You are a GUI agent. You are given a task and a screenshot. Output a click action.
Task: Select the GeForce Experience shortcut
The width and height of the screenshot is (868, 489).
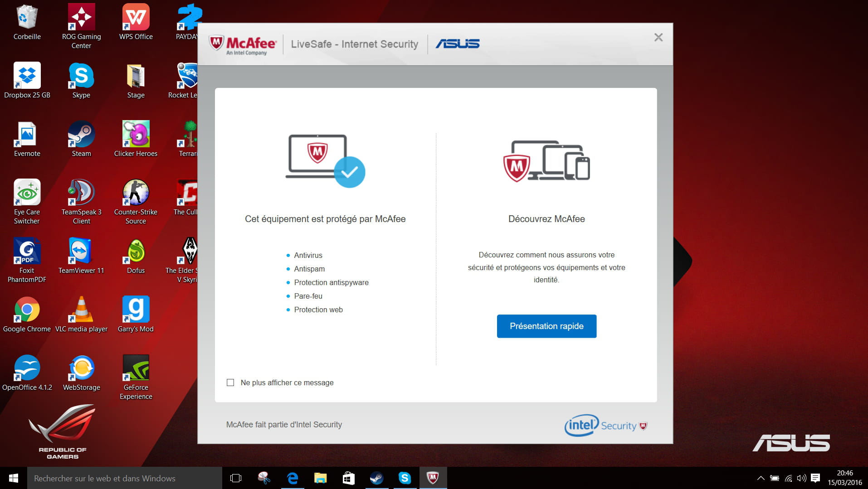(x=136, y=377)
